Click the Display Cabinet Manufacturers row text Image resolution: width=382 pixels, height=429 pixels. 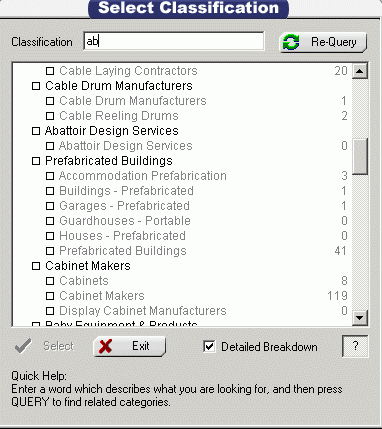click(x=143, y=311)
